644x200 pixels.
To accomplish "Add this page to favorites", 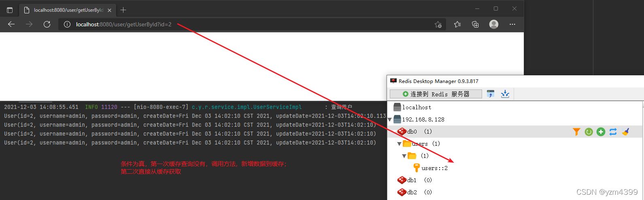I will pos(438,24).
